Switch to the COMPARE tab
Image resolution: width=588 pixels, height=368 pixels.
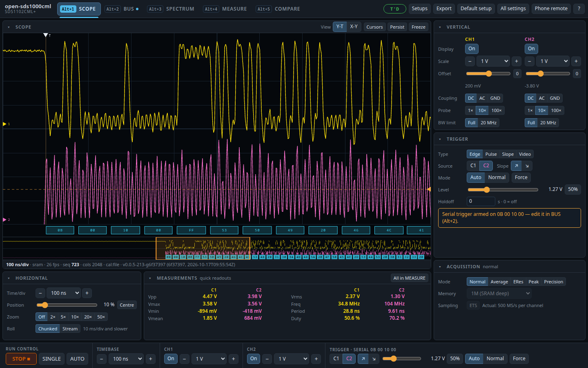(278, 9)
